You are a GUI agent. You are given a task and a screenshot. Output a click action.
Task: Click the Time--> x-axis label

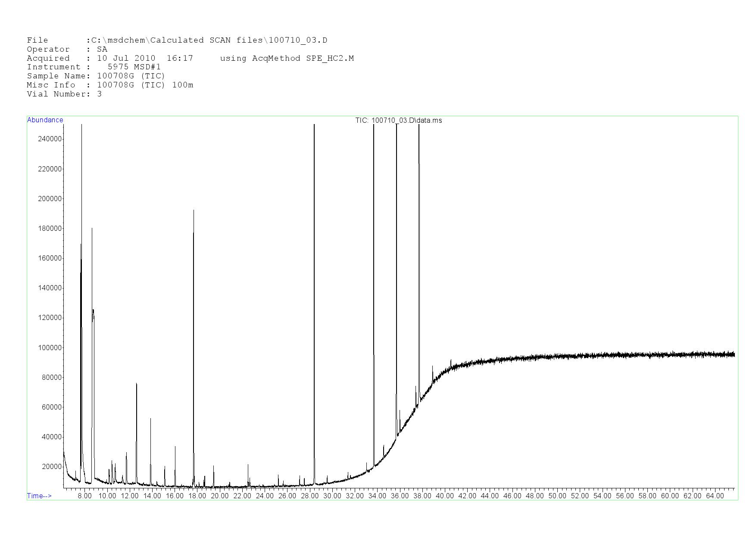coord(39,496)
